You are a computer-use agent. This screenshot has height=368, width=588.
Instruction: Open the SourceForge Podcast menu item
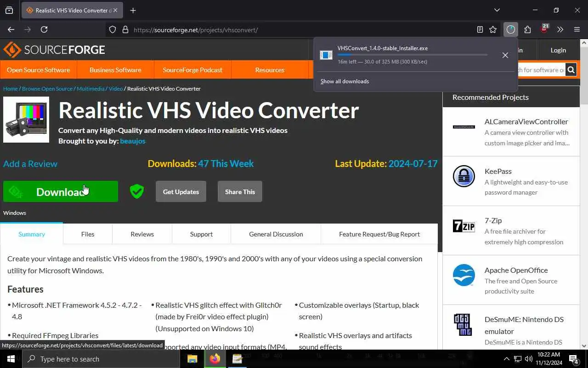coord(192,70)
